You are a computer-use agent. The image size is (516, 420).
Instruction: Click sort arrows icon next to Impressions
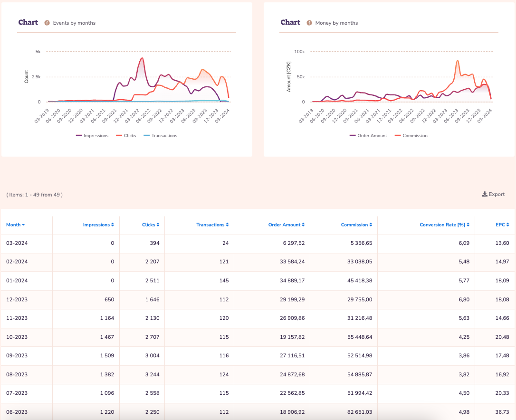click(x=113, y=225)
